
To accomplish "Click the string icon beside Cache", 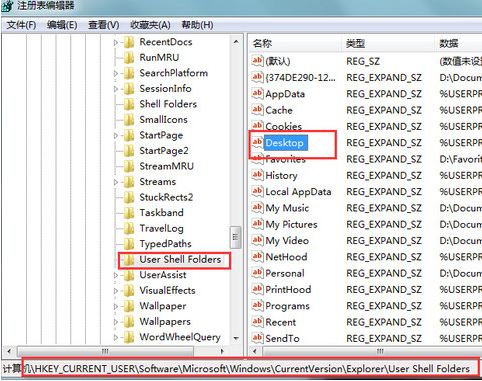I will pyautogui.click(x=257, y=110).
